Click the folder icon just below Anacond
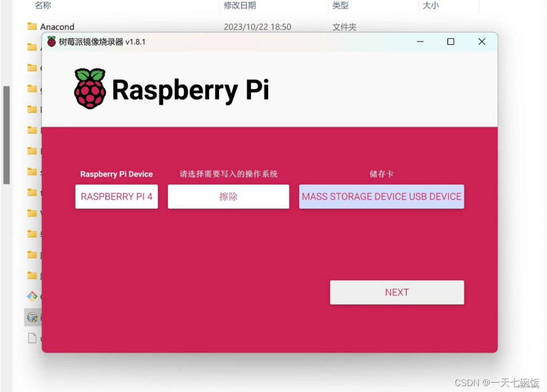This screenshot has width=547, height=392. [x=32, y=47]
